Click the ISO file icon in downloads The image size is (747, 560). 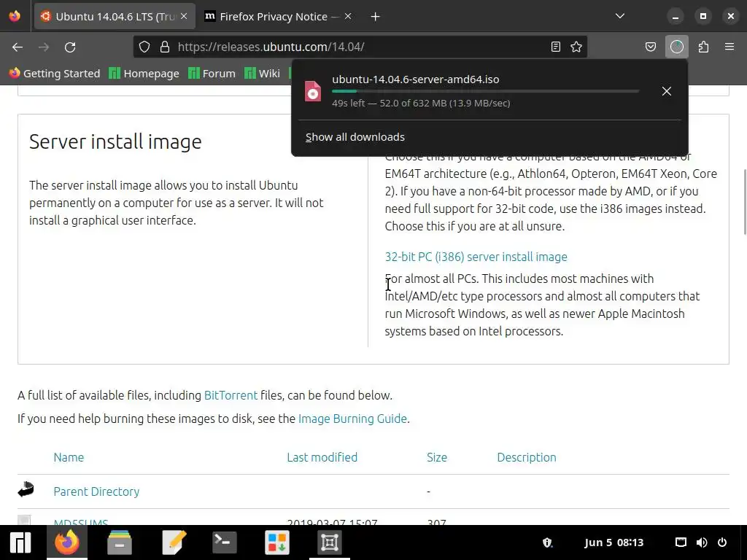click(x=313, y=91)
